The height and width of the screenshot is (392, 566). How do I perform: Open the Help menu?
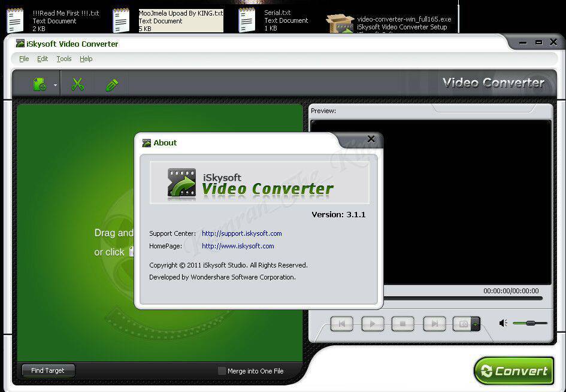tap(86, 59)
